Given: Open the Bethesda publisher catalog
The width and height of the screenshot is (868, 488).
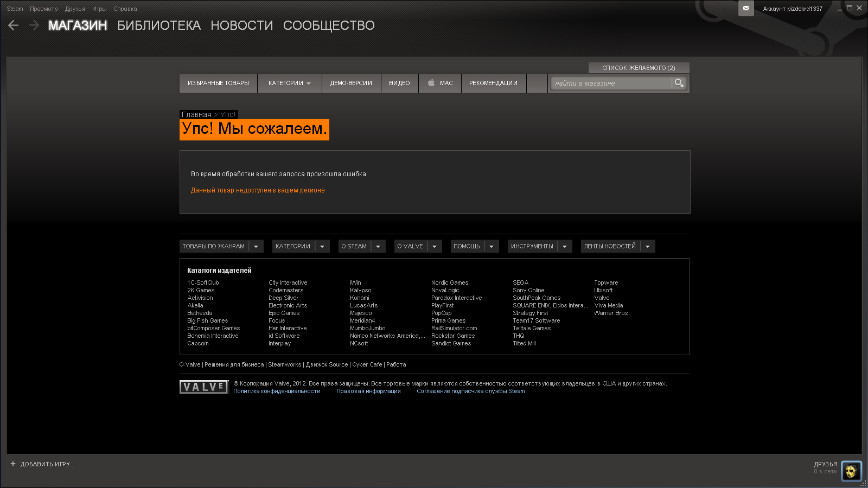Looking at the screenshot, I should pos(200,313).
